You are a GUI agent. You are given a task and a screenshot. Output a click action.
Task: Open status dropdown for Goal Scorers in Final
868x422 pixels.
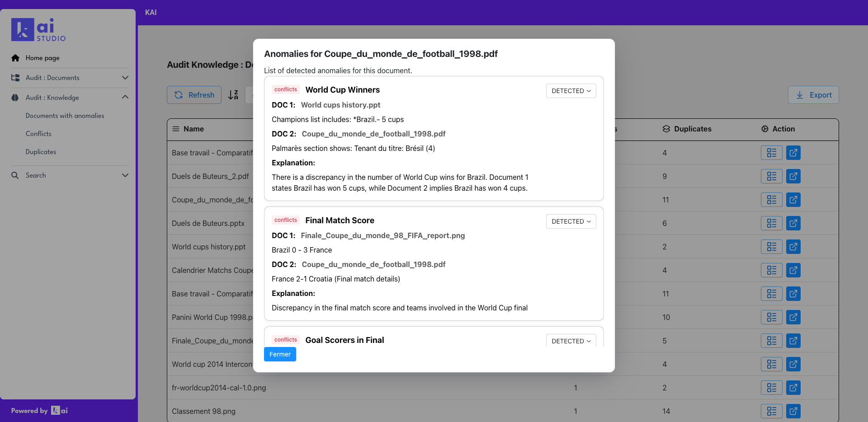click(571, 341)
